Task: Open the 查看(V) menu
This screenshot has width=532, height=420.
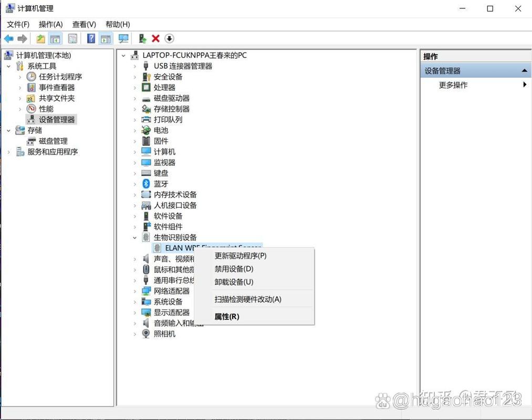Action: point(83,24)
